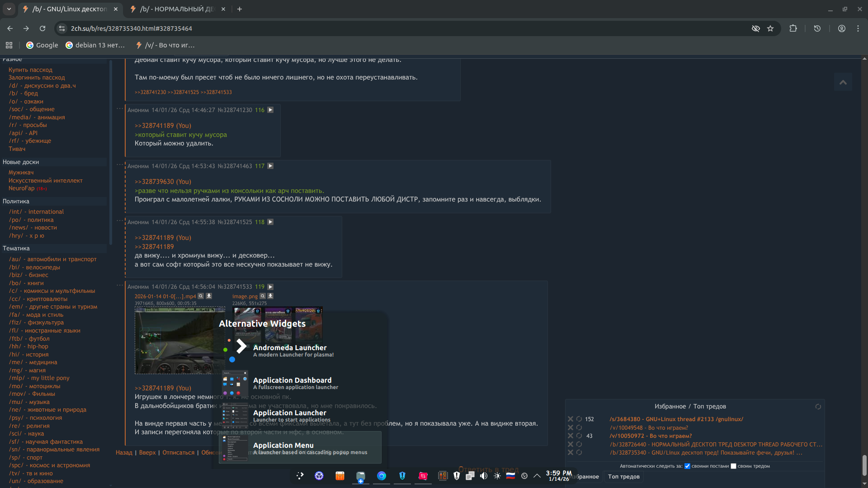The height and width of the screenshot is (488, 868).
Task: Open the Топ тредов tab
Action: (623, 477)
